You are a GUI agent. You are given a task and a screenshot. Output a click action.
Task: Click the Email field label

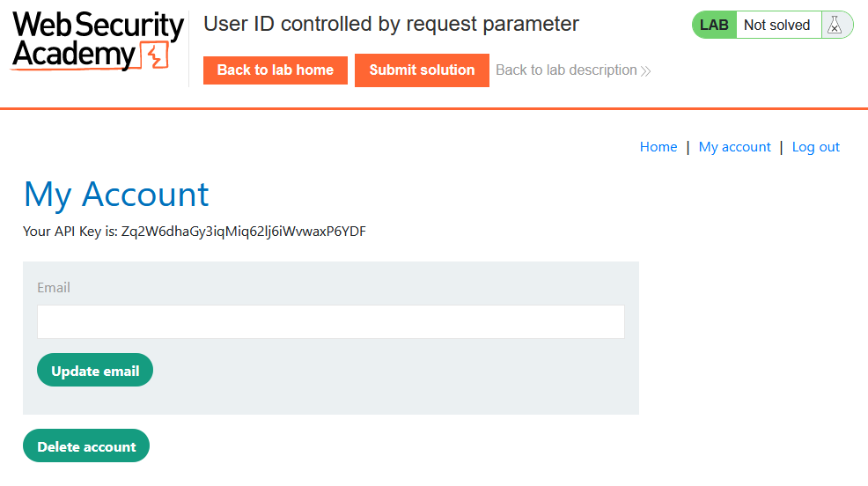tap(54, 288)
